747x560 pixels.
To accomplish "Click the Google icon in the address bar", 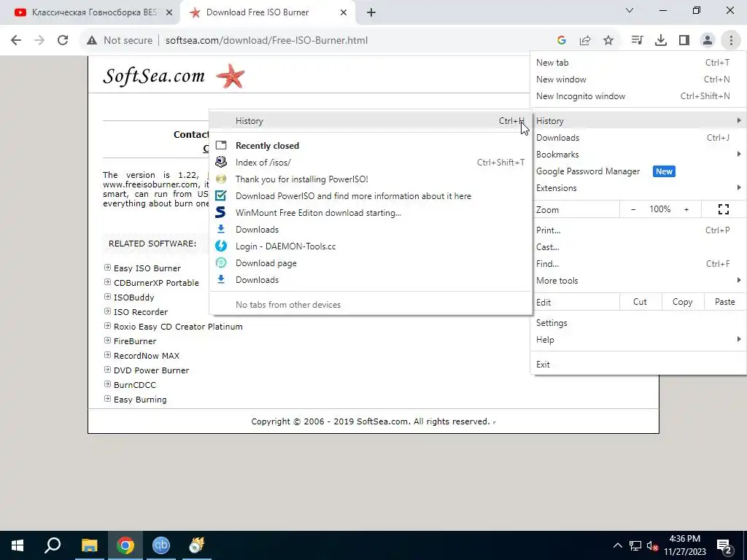I will click(x=562, y=41).
